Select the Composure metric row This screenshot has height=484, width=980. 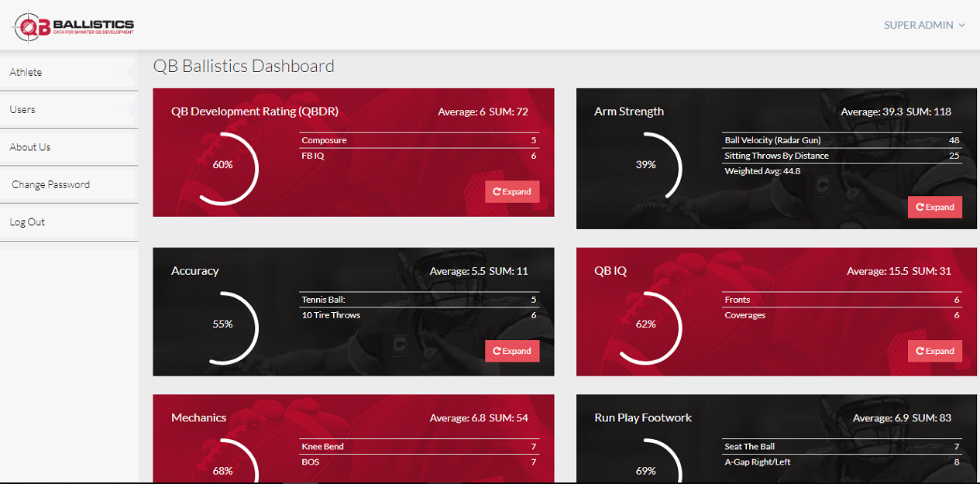coord(418,140)
